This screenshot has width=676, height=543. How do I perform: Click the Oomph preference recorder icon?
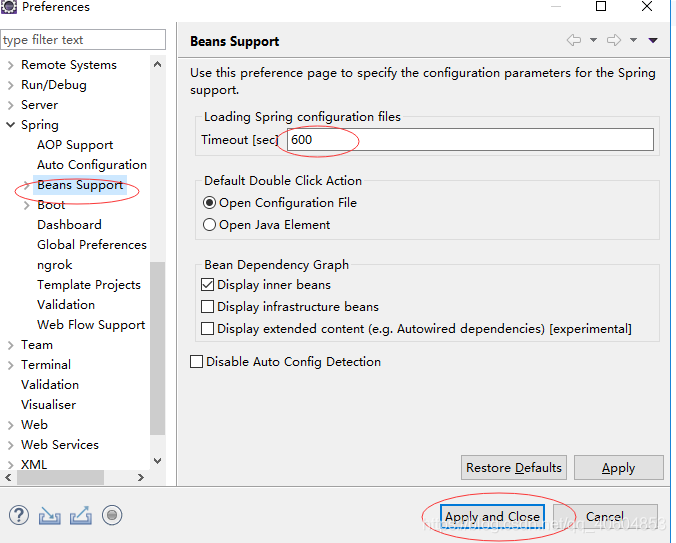click(x=112, y=515)
